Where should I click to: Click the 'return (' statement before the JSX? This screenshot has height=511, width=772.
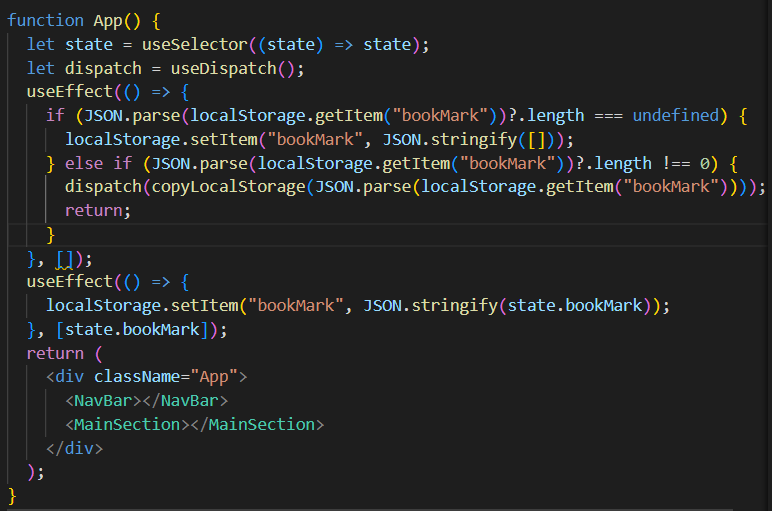point(64,353)
